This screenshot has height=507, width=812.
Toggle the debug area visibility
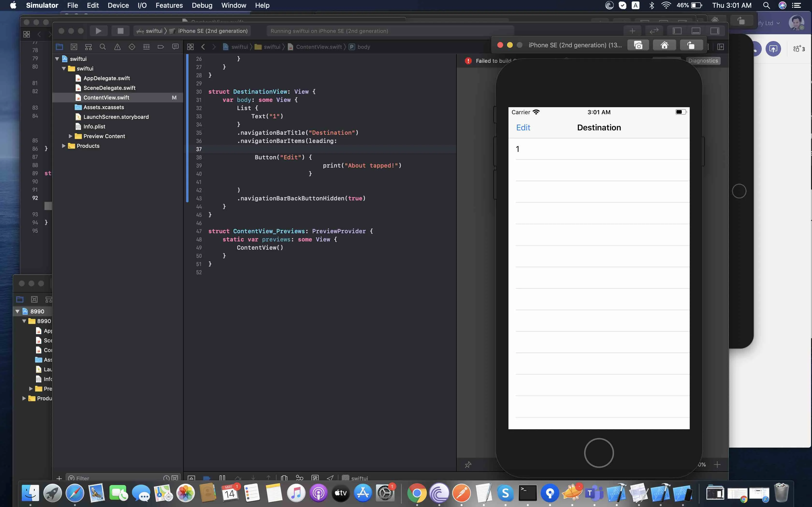pos(696,31)
